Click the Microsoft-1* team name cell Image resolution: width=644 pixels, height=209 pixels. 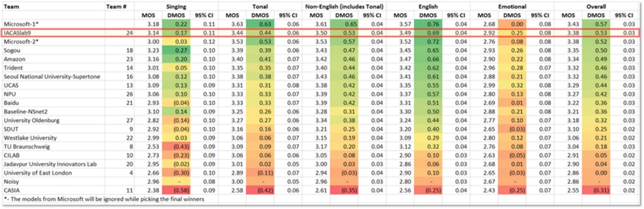19,24
